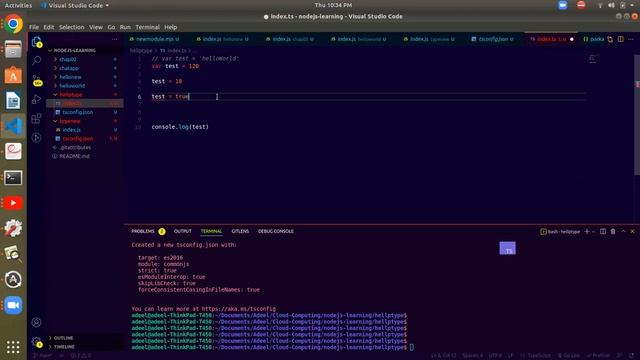Split the terminal panel
Viewport: 640px width, 360px height.
coord(603,231)
